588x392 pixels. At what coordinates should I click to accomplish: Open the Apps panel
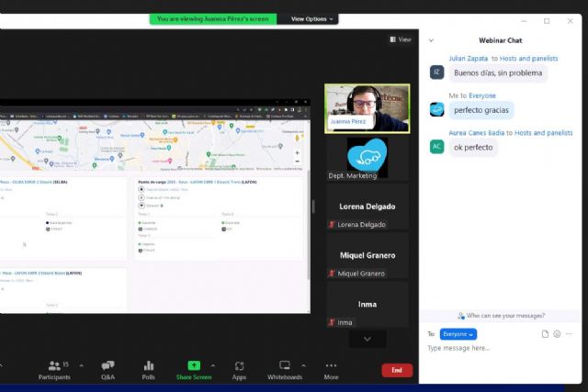point(239,369)
